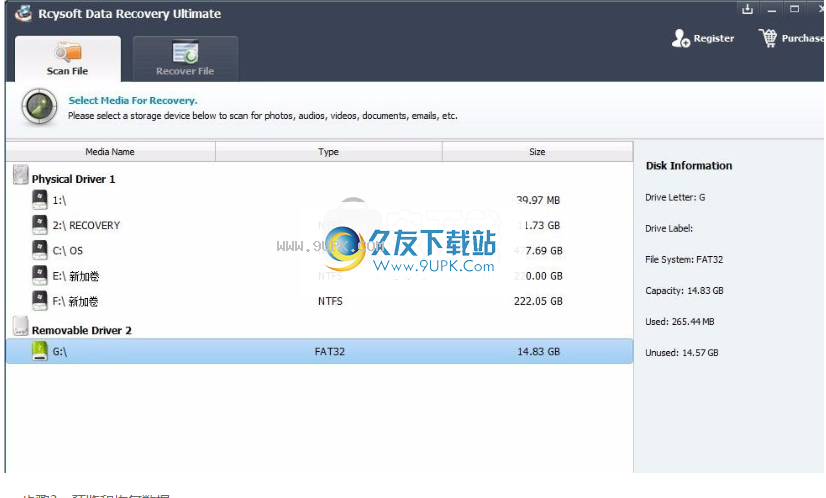
Task: Sort by Media Name column header
Action: click(110, 152)
